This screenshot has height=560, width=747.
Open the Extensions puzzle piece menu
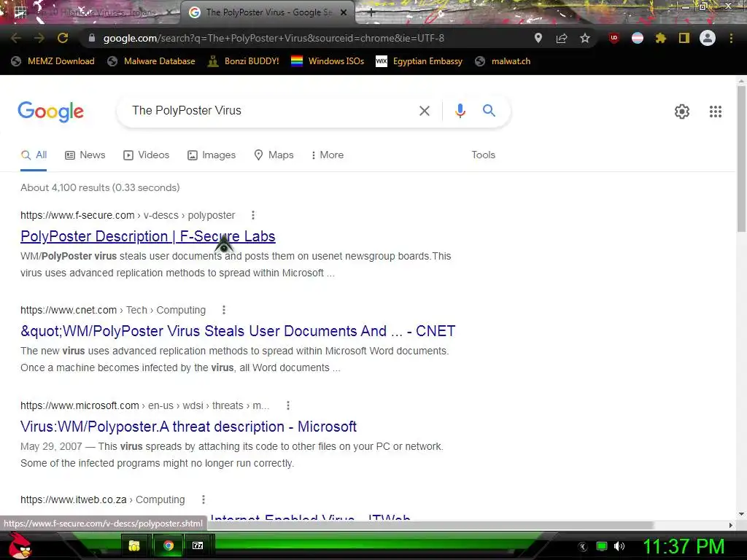point(661,38)
